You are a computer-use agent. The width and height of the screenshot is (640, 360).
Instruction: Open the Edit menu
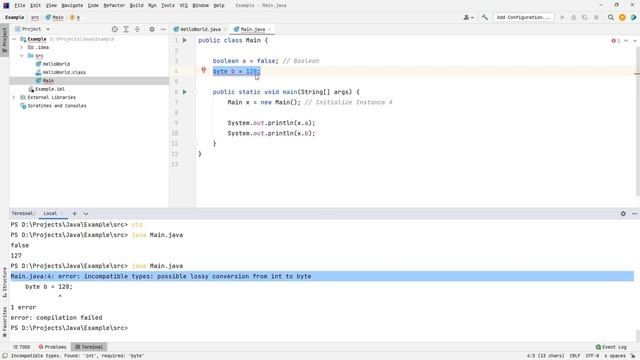click(x=36, y=5)
